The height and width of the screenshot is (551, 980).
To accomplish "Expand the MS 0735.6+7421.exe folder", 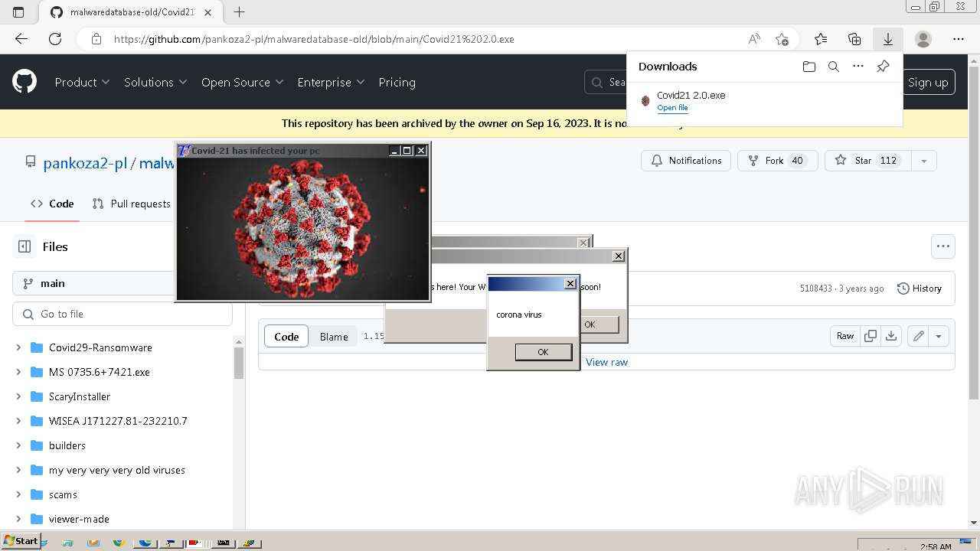I will [x=18, y=372].
